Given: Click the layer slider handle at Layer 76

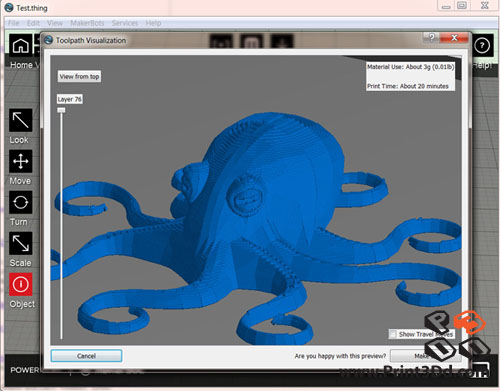Looking at the screenshot, I should click(61, 110).
